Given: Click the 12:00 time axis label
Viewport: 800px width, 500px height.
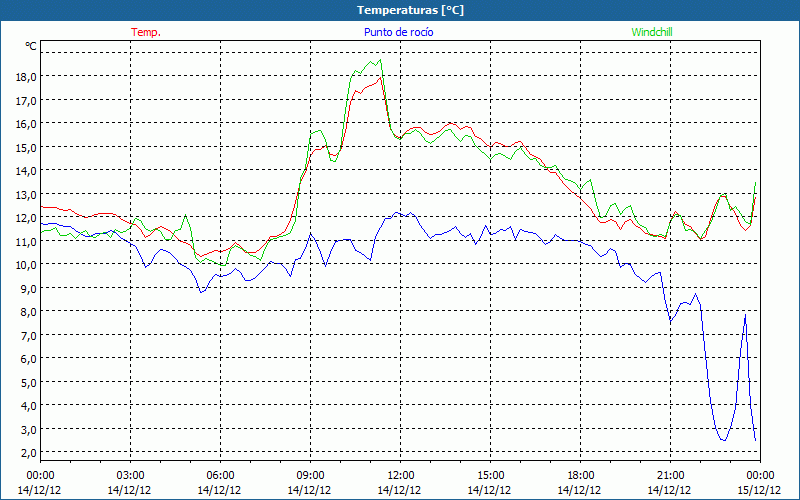Looking at the screenshot, I should [x=400, y=476].
